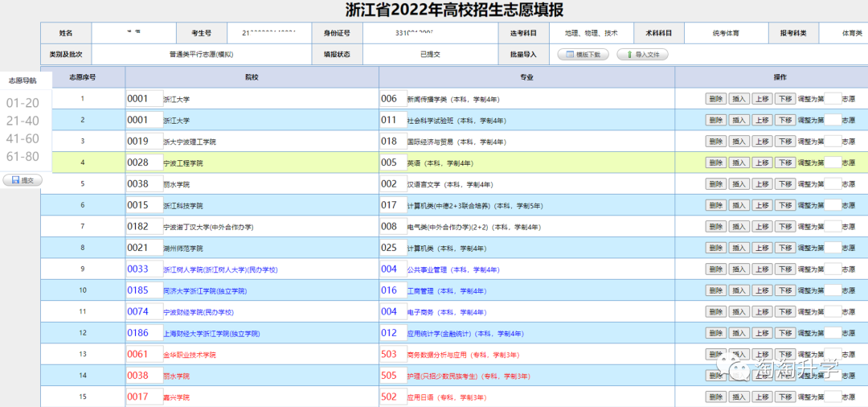Jump to choices 21-40 in navigation

tap(23, 121)
